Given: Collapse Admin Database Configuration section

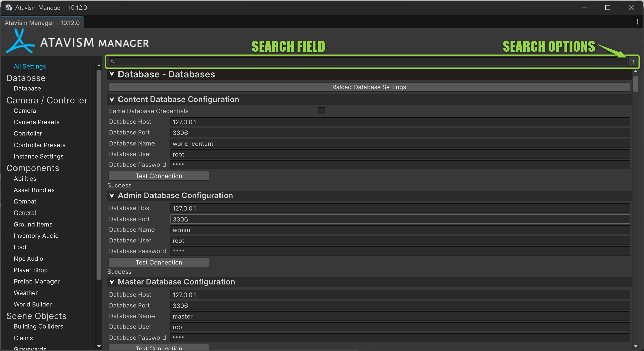Looking at the screenshot, I should (112, 196).
